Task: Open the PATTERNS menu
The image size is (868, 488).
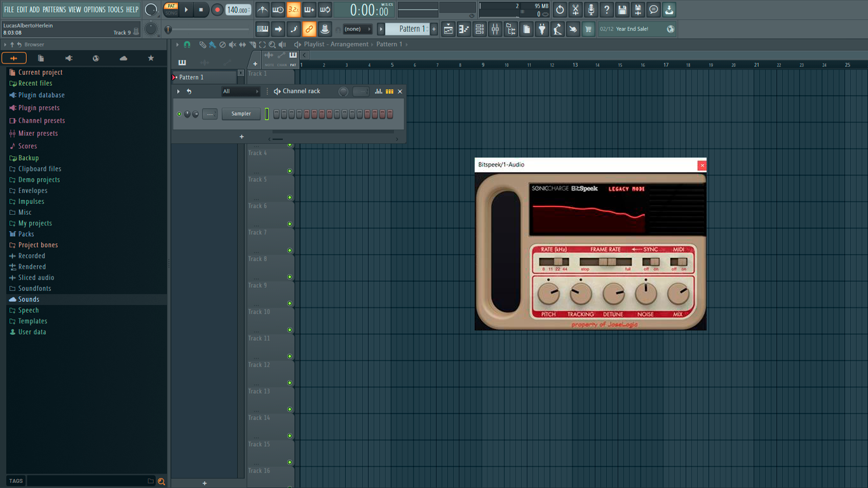Action: tap(54, 10)
